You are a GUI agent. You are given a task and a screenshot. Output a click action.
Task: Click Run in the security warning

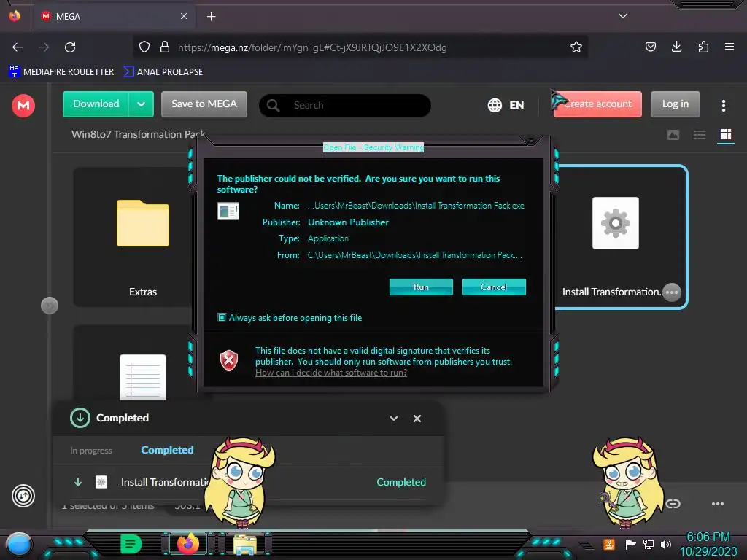point(421,287)
